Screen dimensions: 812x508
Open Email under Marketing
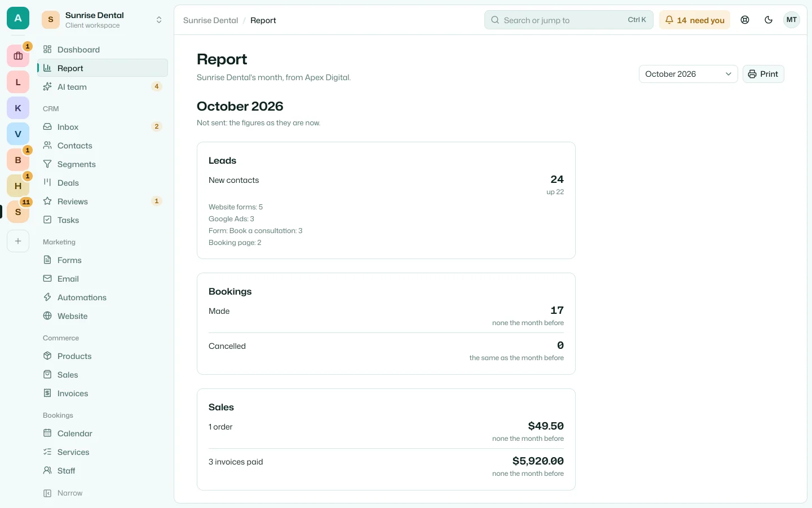point(103,279)
